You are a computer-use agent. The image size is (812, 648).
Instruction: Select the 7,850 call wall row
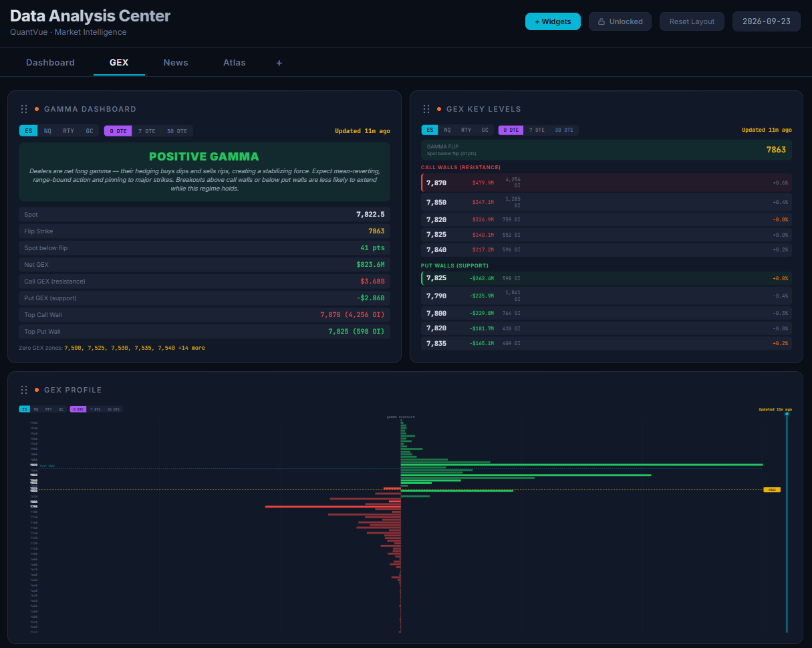[606, 202]
